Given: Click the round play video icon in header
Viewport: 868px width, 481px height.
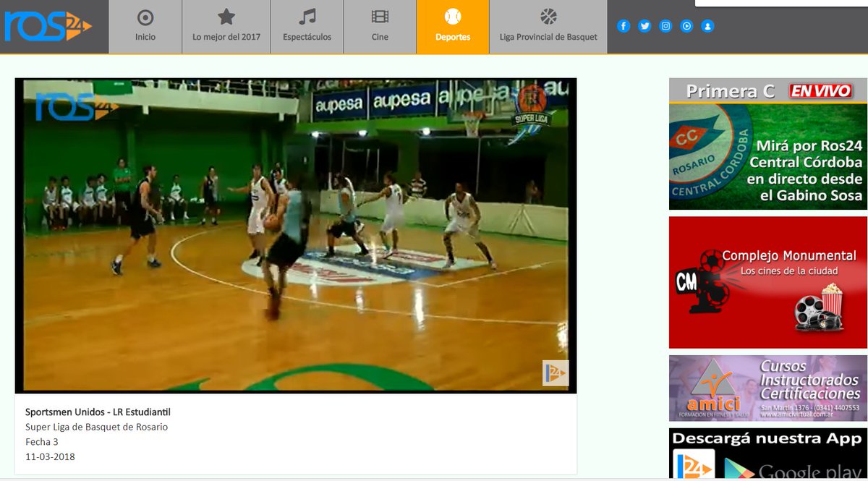Looking at the screenshot, I should pyautogui.click(x=686, y=26).
